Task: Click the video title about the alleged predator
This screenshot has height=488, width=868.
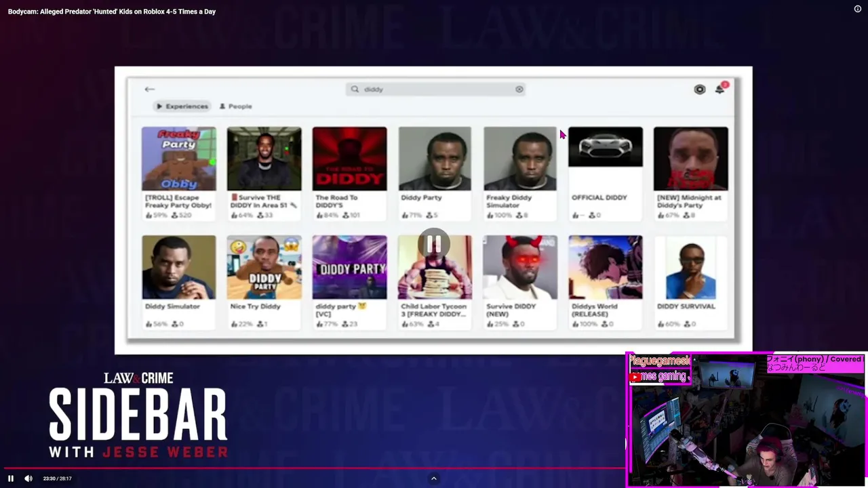Action: 112,12
